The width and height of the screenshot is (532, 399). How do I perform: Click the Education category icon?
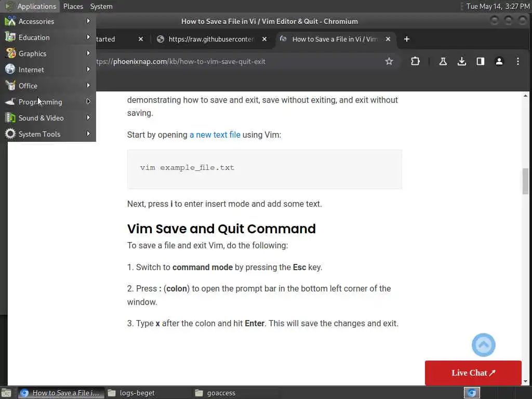[x=10, y=37]
